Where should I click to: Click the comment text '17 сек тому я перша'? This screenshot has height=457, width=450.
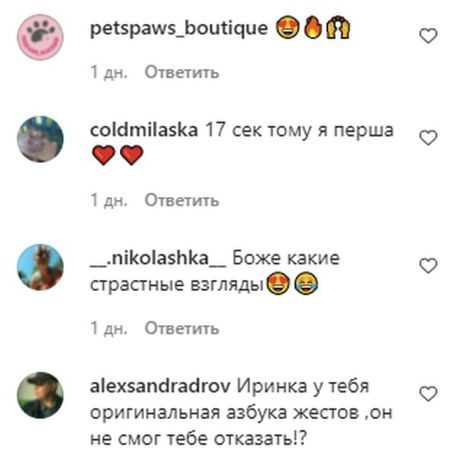(x=299, y=131)
